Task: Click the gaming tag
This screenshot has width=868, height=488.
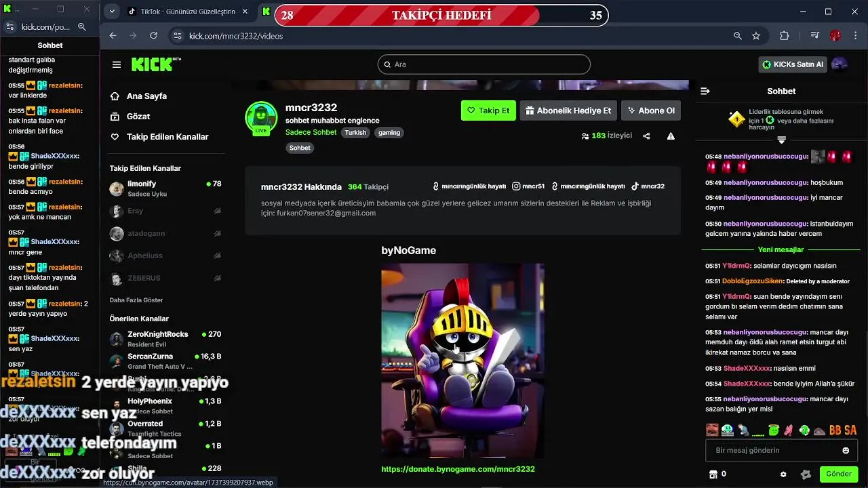Action: [389, 133]
